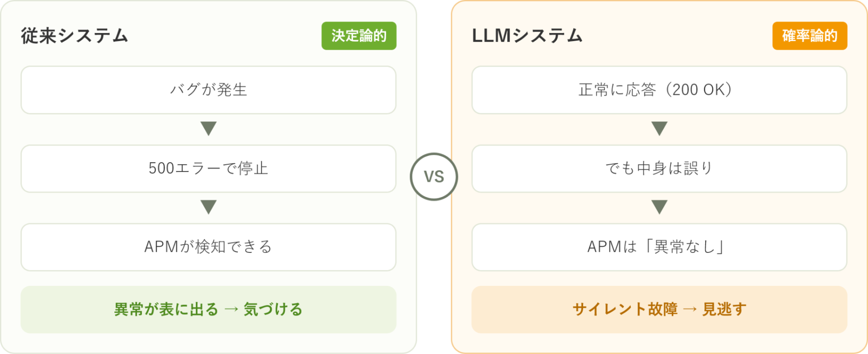Select the orange 確率論的 badge
The width and height of the screenshot is (868, 354).
pos(810,36)
